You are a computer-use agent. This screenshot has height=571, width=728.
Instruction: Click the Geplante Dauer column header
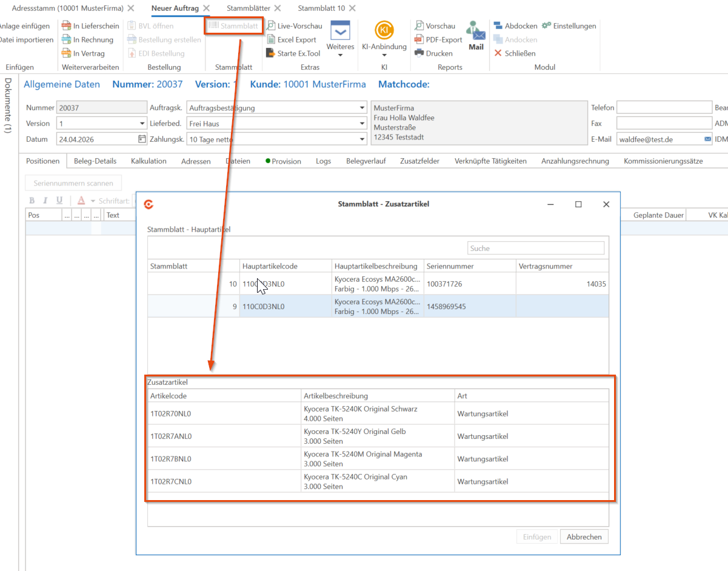[658, 215]
